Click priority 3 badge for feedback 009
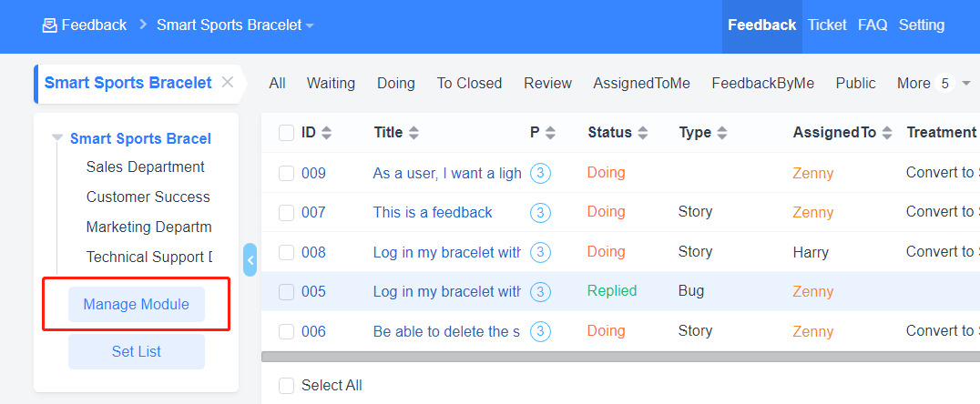 [540, 173]
